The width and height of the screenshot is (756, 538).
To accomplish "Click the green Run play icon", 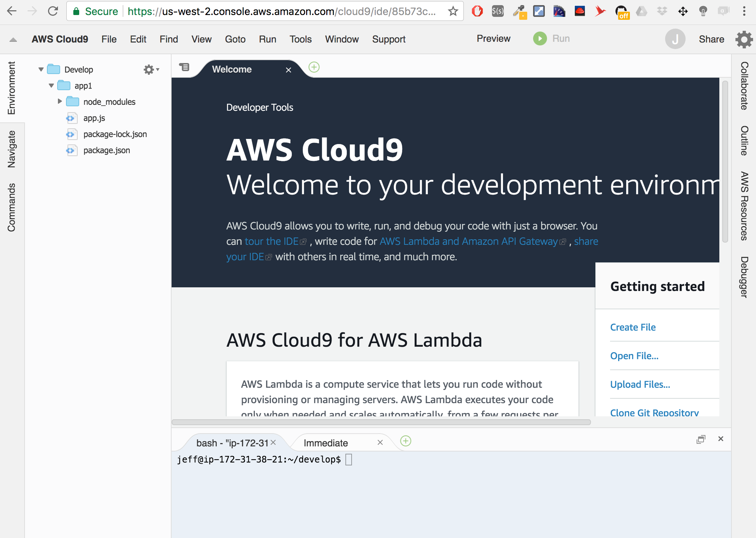I will coord(540,38).
